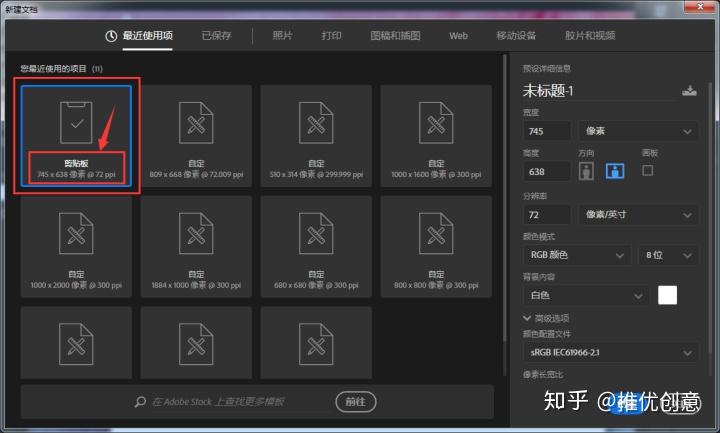
Task: Open the 打印 tab
Action: point(331,36)
